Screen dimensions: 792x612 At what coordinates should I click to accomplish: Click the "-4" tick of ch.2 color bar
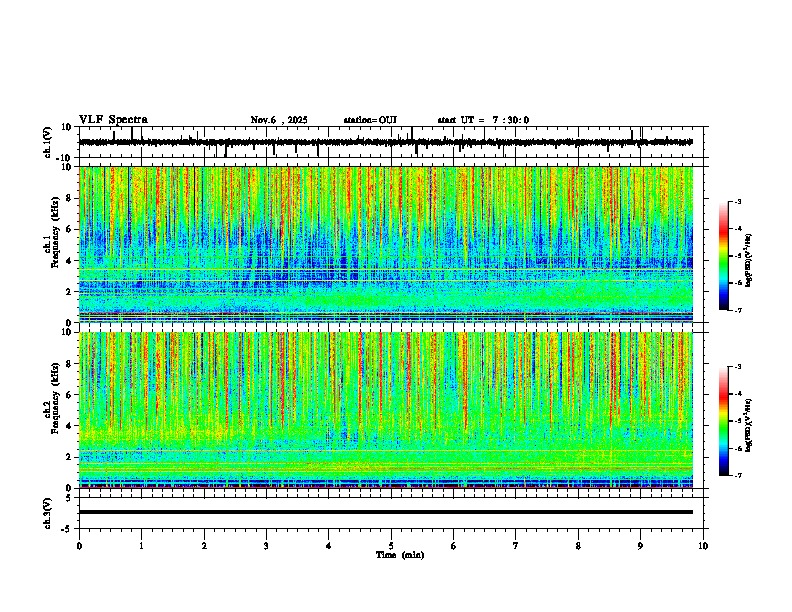pos(737,394)
